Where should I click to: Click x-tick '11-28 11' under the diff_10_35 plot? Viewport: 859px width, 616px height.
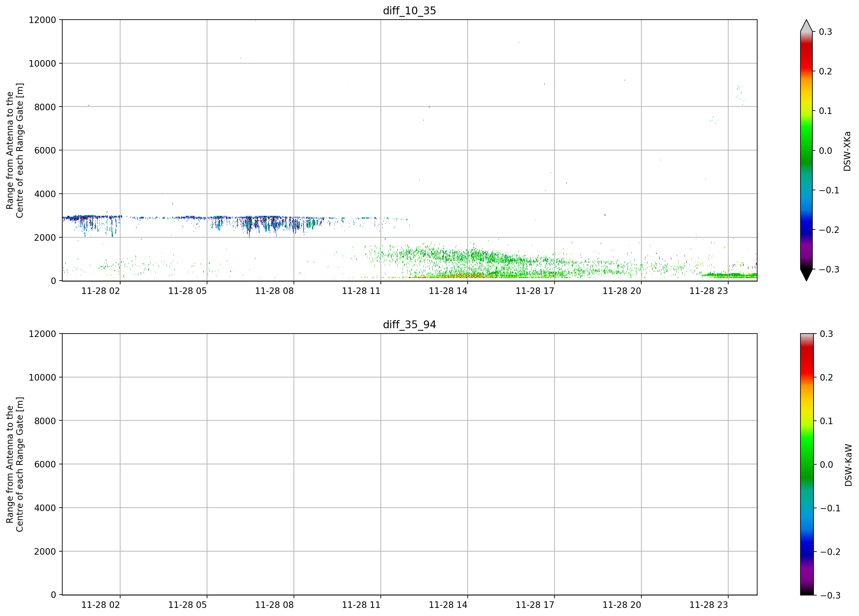click(361, 291)
